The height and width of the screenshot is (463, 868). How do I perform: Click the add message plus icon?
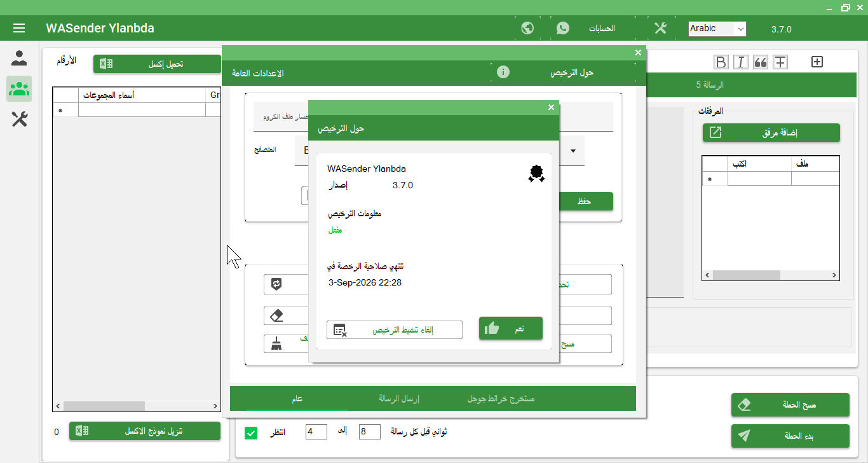click(818, 62)
